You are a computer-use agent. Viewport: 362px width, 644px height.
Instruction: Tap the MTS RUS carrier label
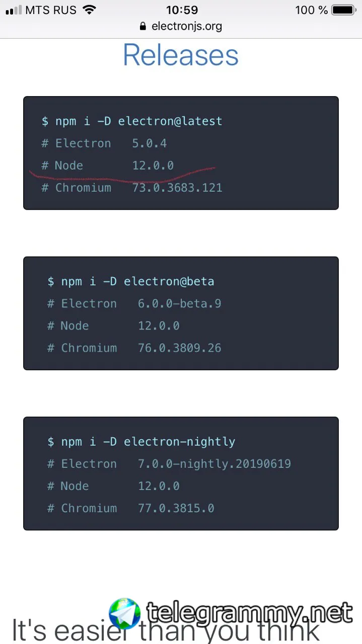click(51, 10)
